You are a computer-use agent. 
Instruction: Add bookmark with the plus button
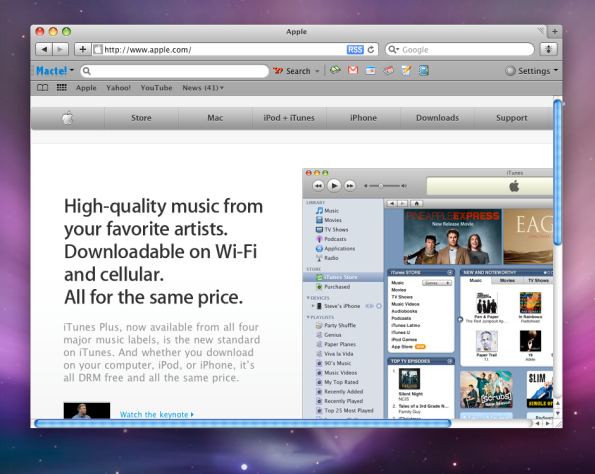[82, 49]
